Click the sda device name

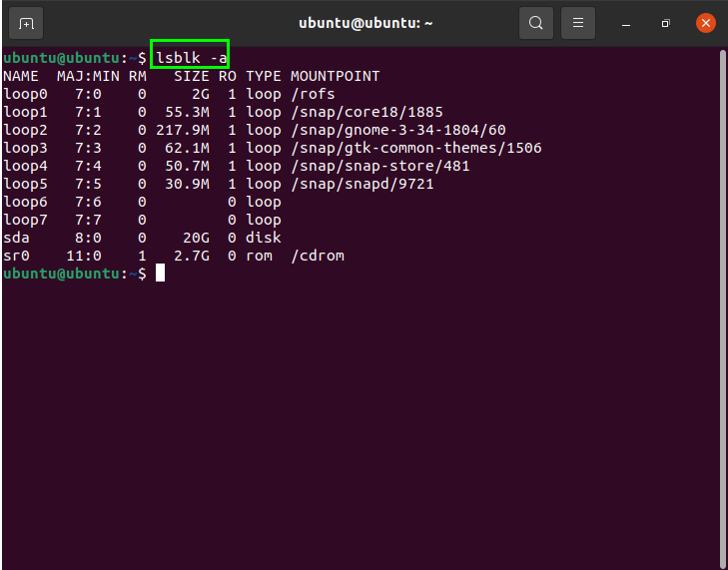coord(16,238)
